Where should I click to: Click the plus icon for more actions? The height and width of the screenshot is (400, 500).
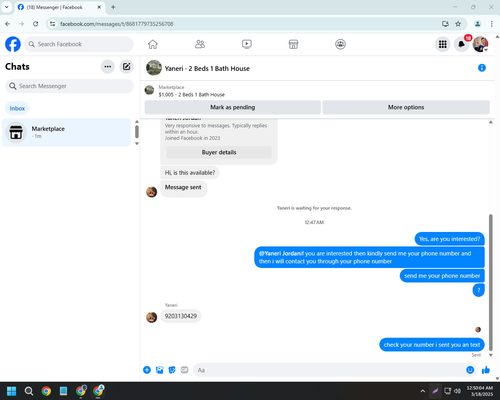click(147, 370)
